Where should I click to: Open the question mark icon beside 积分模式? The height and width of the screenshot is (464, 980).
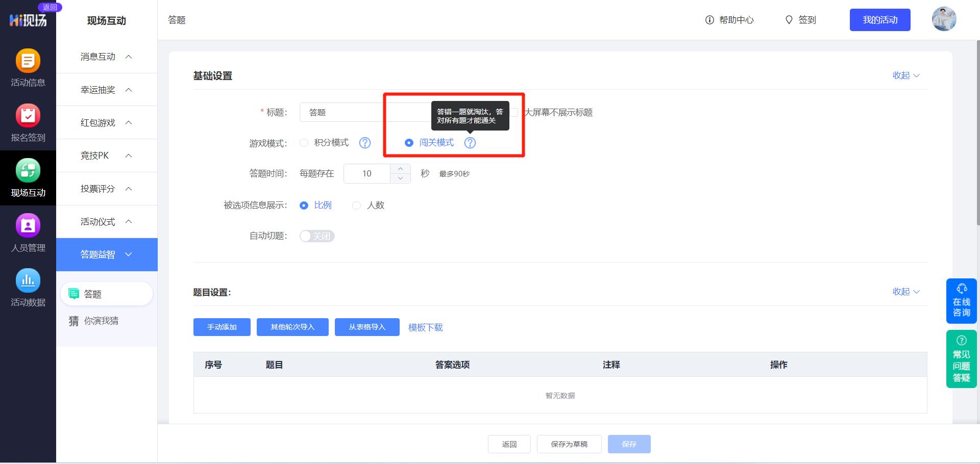click(365, 143)
